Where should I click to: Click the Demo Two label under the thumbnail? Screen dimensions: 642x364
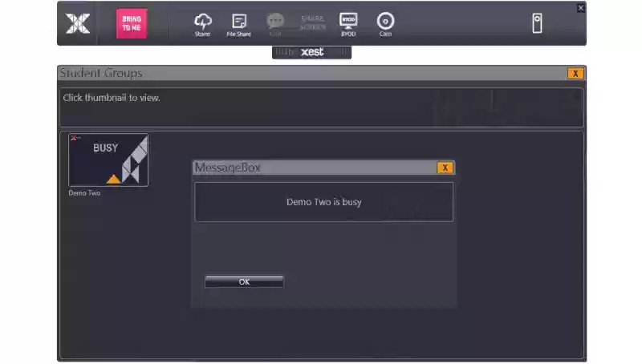coord(84,193)
